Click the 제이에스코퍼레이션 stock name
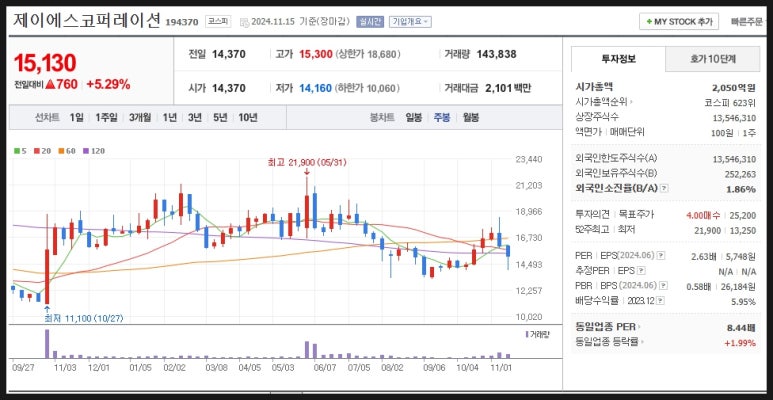Image resolution: width=773 pixels, height=400 pixels. (87, 21)
